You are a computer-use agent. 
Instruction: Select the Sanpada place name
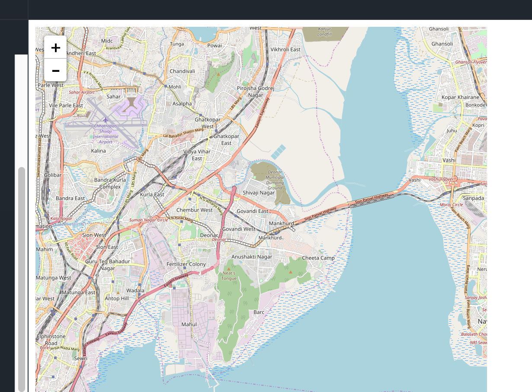tap(473, 198)
